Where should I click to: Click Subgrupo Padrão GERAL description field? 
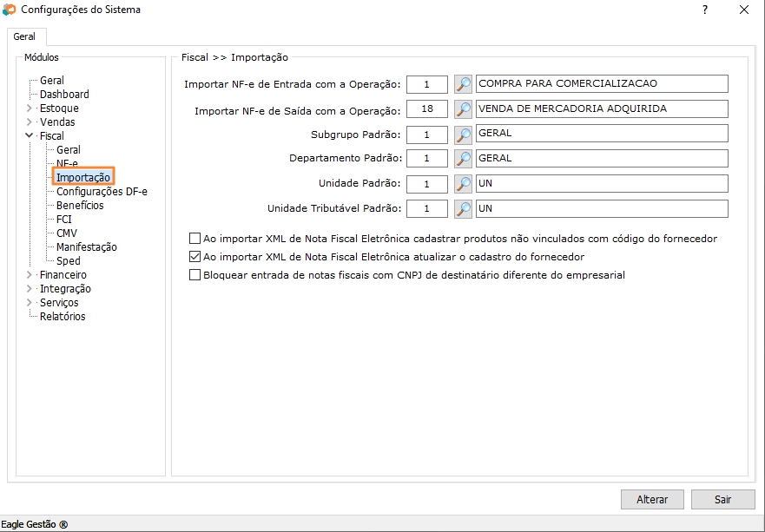click(x=602, y=134)
